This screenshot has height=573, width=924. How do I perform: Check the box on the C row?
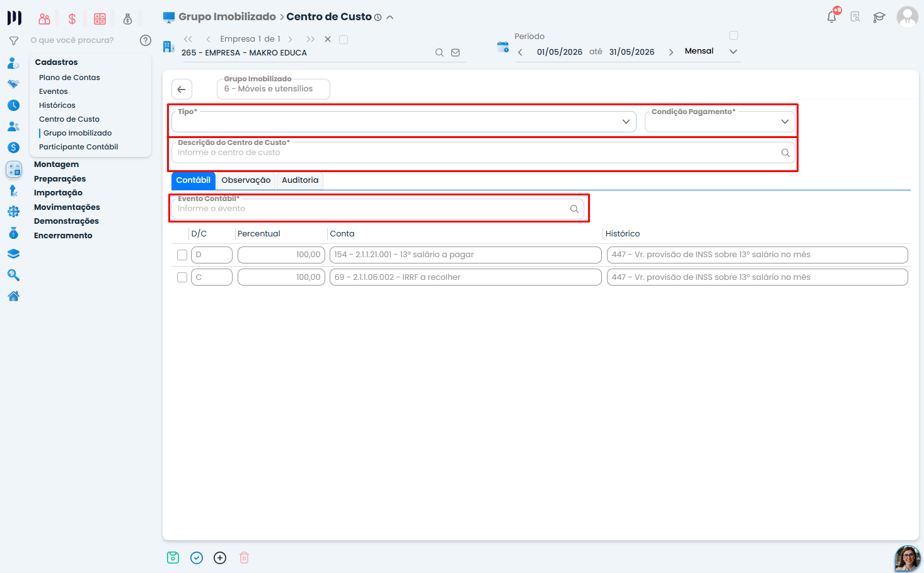182,277
